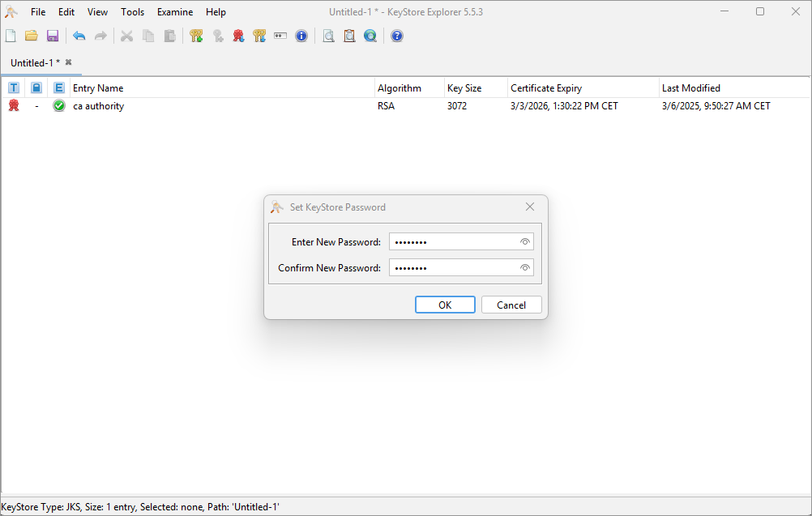Click the Save KeyStore floppy icon

53,36
